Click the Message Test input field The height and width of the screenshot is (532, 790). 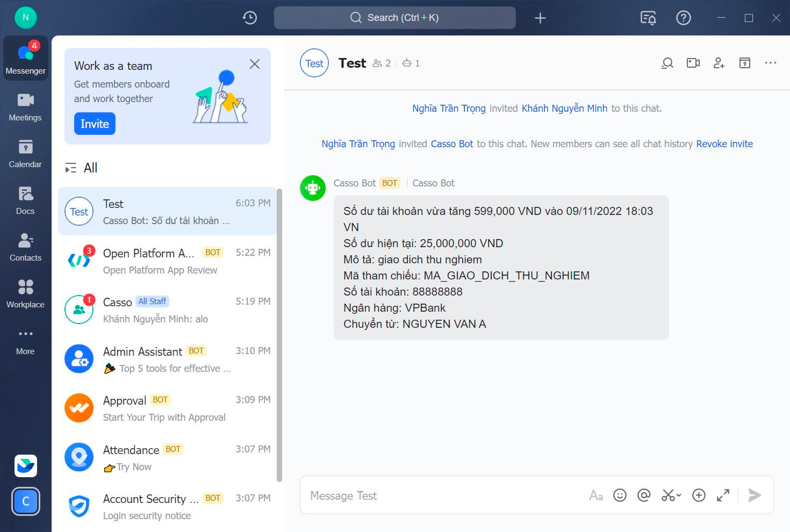(446, 495)
